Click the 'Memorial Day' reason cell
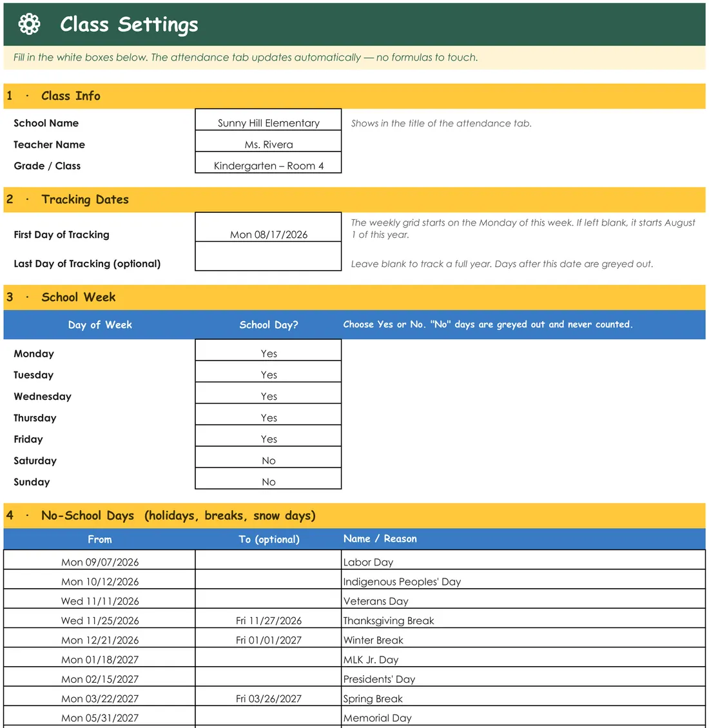 coord(523,716)
